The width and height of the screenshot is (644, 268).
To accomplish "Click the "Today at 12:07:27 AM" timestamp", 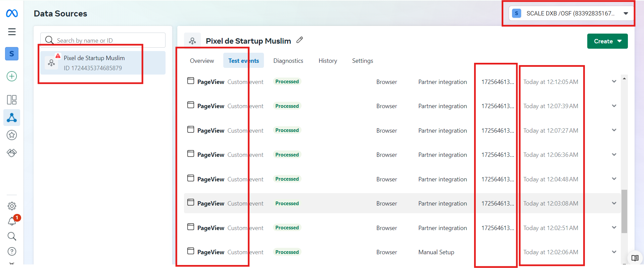I will [551, 131].
